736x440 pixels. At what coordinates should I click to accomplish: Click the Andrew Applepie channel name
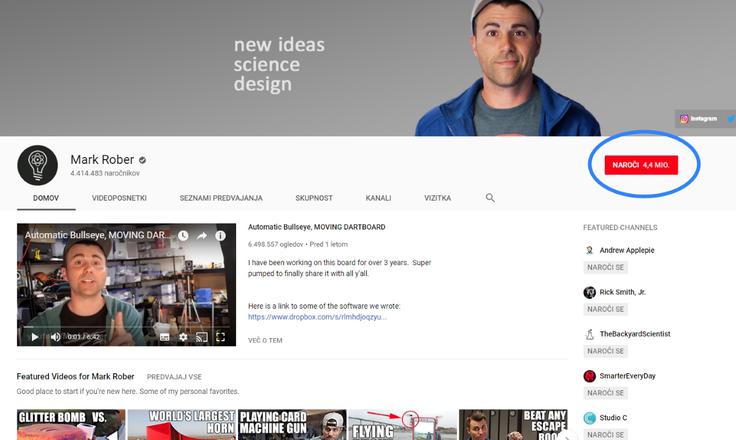627,250
